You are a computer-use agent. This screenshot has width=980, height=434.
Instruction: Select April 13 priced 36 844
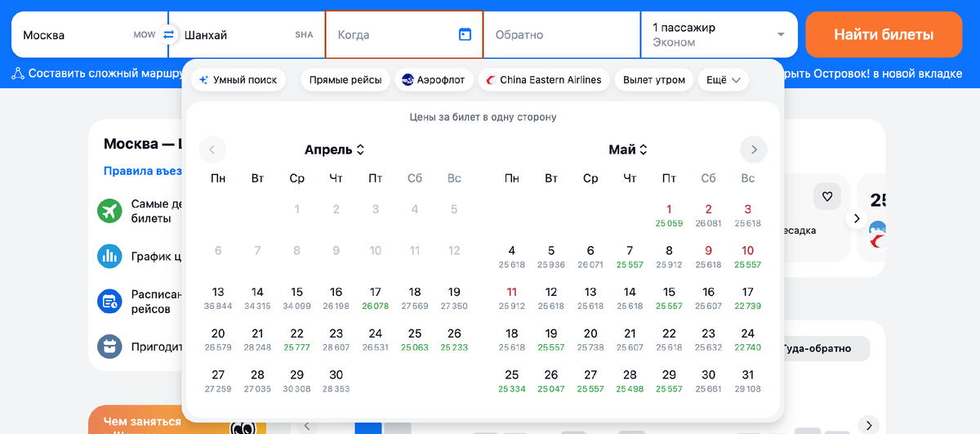pos(218,298)
